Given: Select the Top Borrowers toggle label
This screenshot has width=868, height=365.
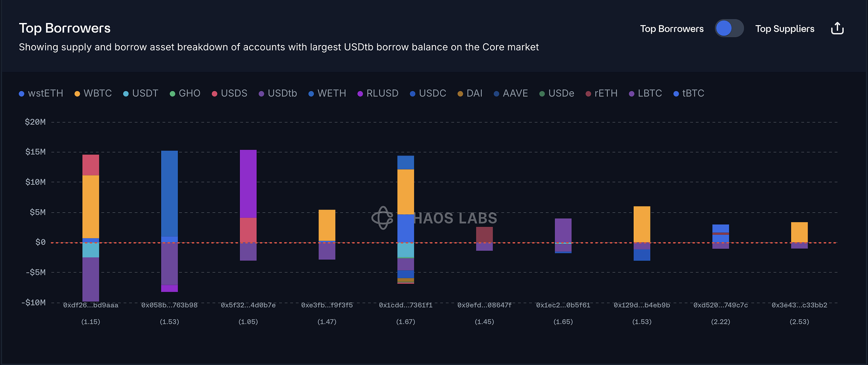Looking at the screenshot, I should 671,29.
